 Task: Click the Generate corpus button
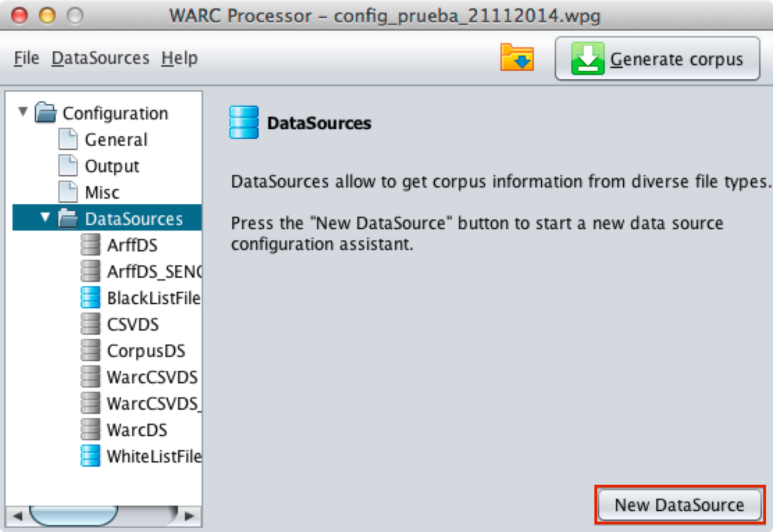tap(657, 59)
